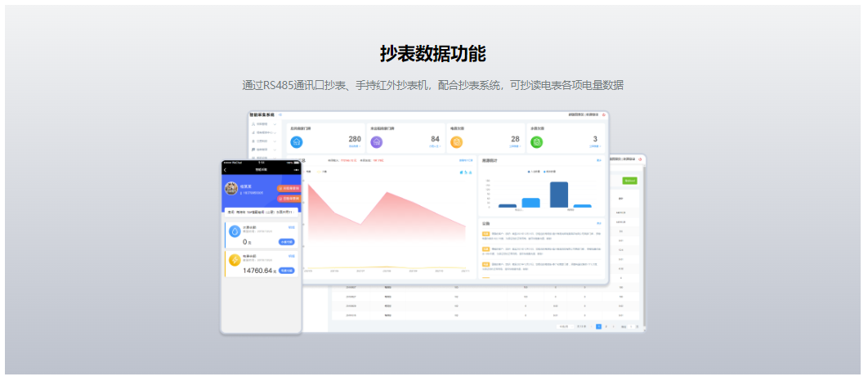Tap the blue button in electricity card
This screenshot has width=868, height=381.
coord(287,271)
